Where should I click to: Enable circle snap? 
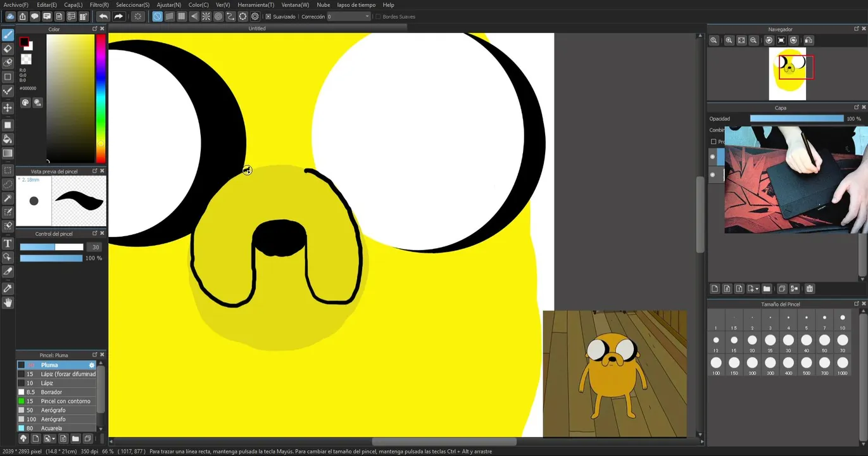click(x=218, y=16)
